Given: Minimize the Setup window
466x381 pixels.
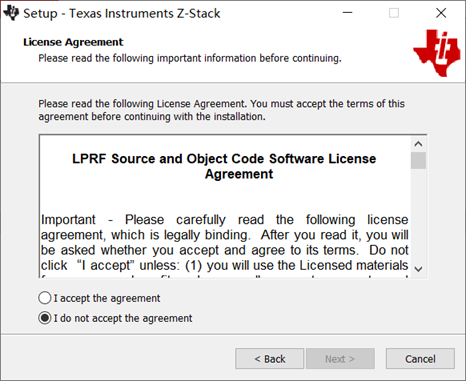Looking at the screenshot, I should coord(347,13).
